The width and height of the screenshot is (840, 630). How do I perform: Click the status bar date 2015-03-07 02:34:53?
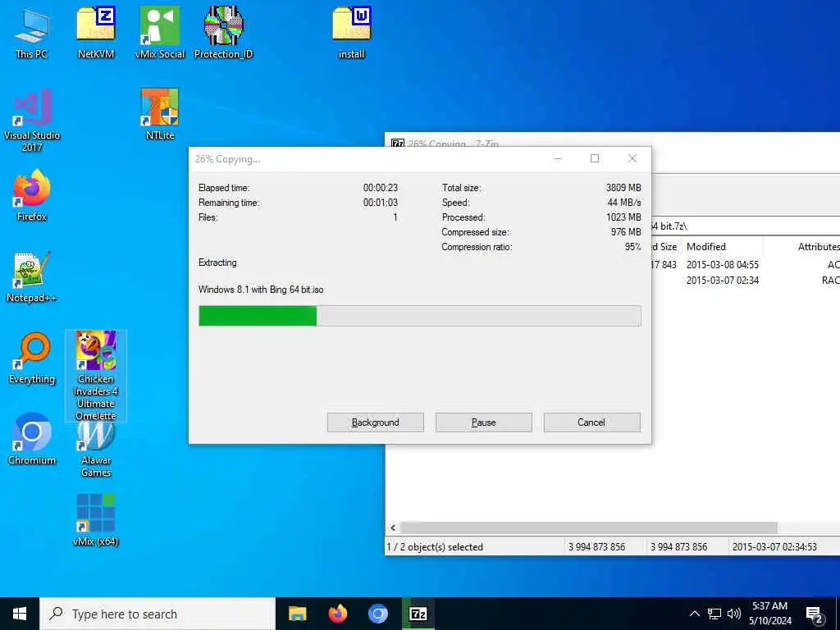[774, 547]
